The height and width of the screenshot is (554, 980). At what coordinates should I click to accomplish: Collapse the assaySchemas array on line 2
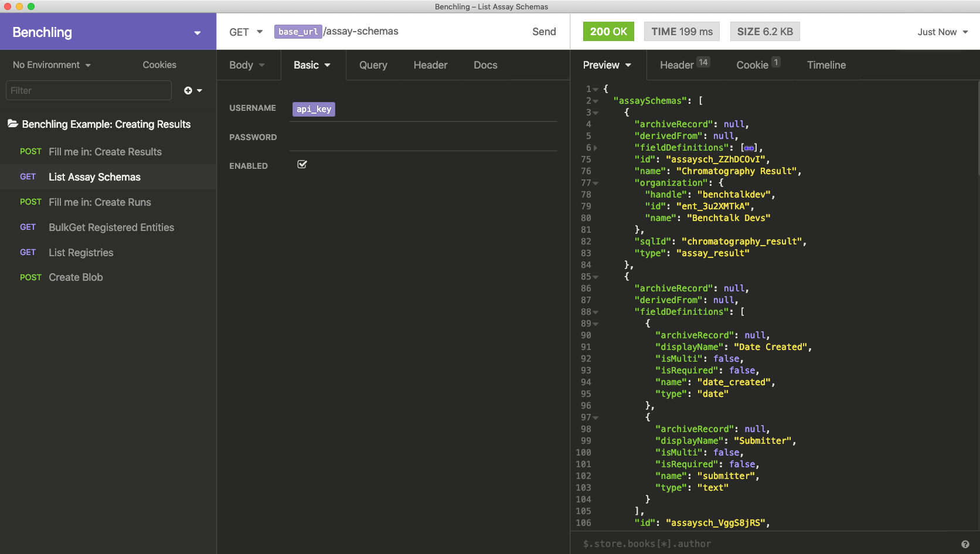[596, 101]
